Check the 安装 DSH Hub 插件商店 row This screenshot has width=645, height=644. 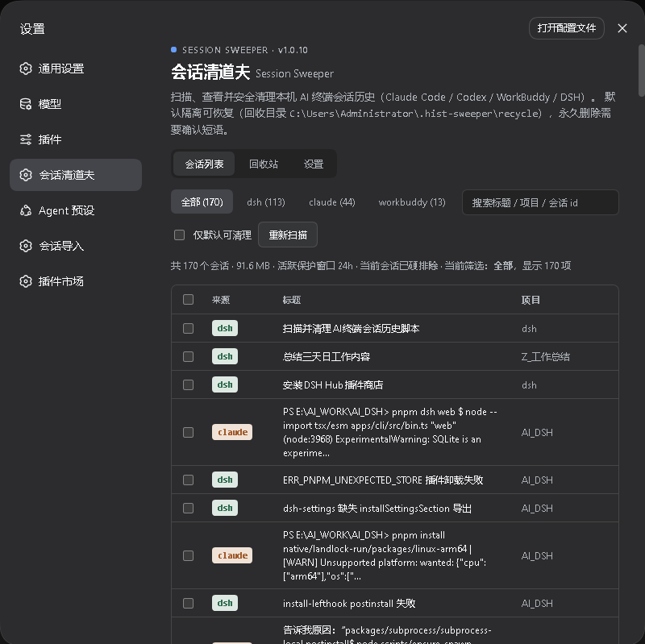(x=188, y=384)
